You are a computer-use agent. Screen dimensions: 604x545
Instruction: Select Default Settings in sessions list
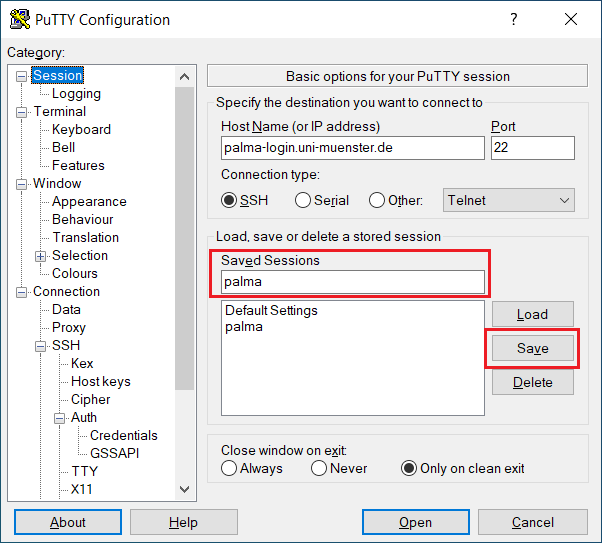click(x=271, y=310)
